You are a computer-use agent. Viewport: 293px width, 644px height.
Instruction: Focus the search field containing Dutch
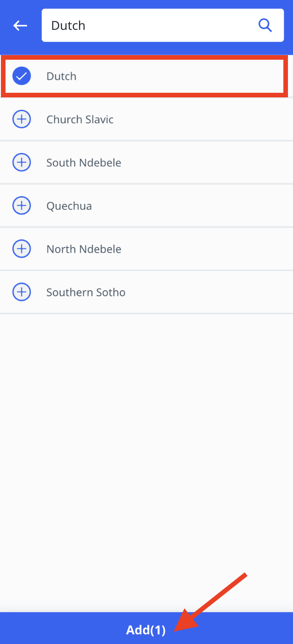163,25
